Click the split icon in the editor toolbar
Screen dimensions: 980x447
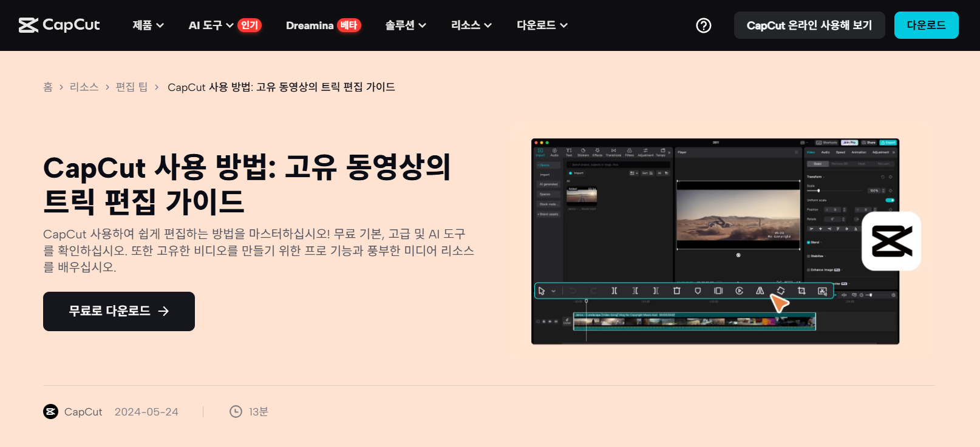(x=614, y=291)
